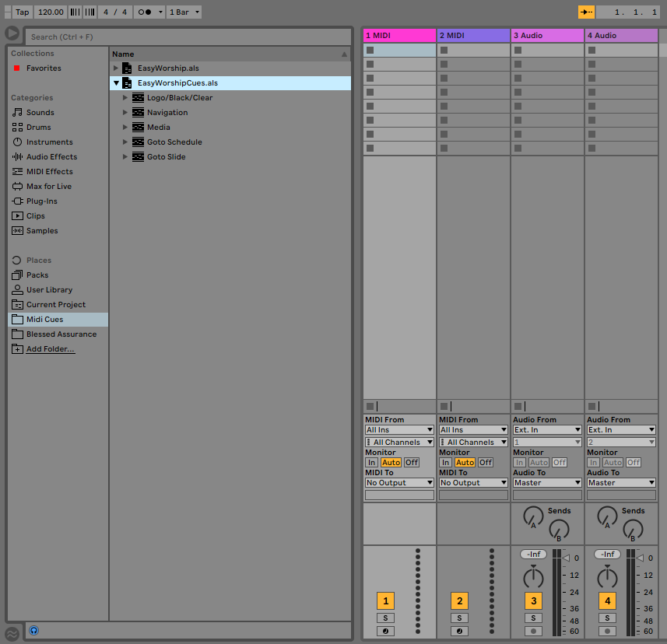Sort browser by Name column
Screen dimensions: 667x644
230,54
